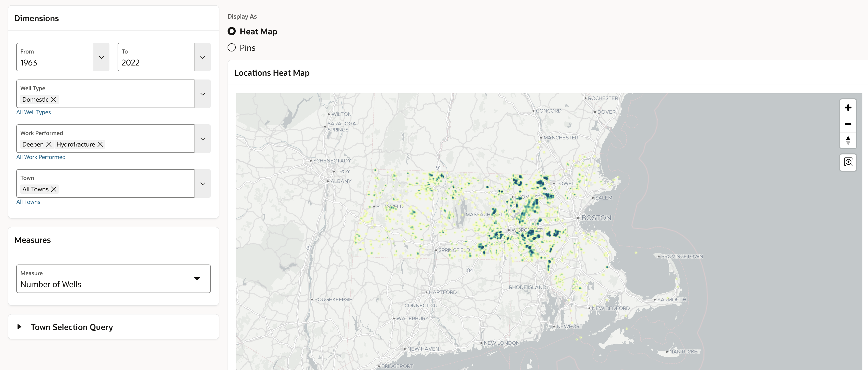The height and width of the screenshot is (370, 868).
Task: Open the To year dropdown
Action: coord(203,57)
